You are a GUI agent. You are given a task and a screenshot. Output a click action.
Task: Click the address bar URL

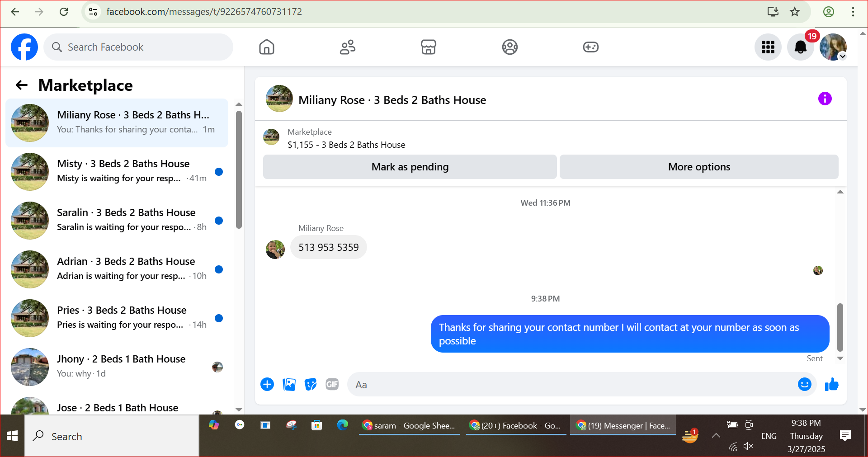204,12
